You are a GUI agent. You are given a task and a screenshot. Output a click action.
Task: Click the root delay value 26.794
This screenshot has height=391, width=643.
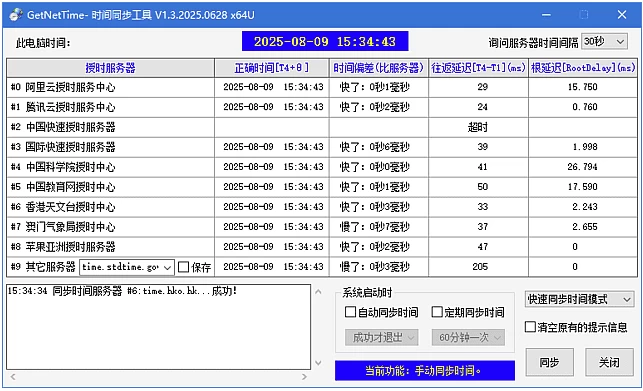point(583,167)
